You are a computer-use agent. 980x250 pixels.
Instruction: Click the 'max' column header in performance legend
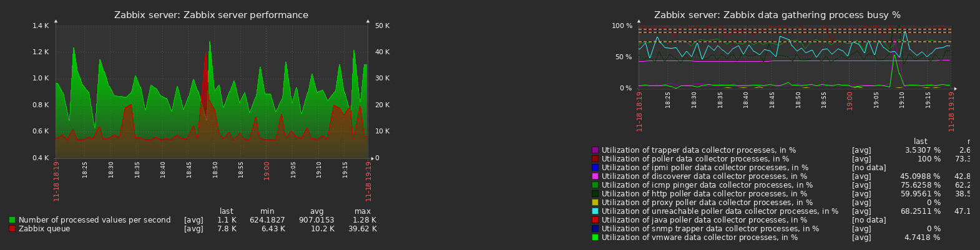pos(363,211)
